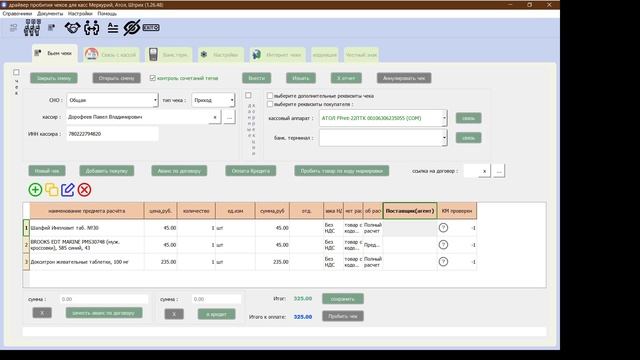The image size is (640, 360).
Task: Click the 'сохранить' button
Action: point(343,299)
